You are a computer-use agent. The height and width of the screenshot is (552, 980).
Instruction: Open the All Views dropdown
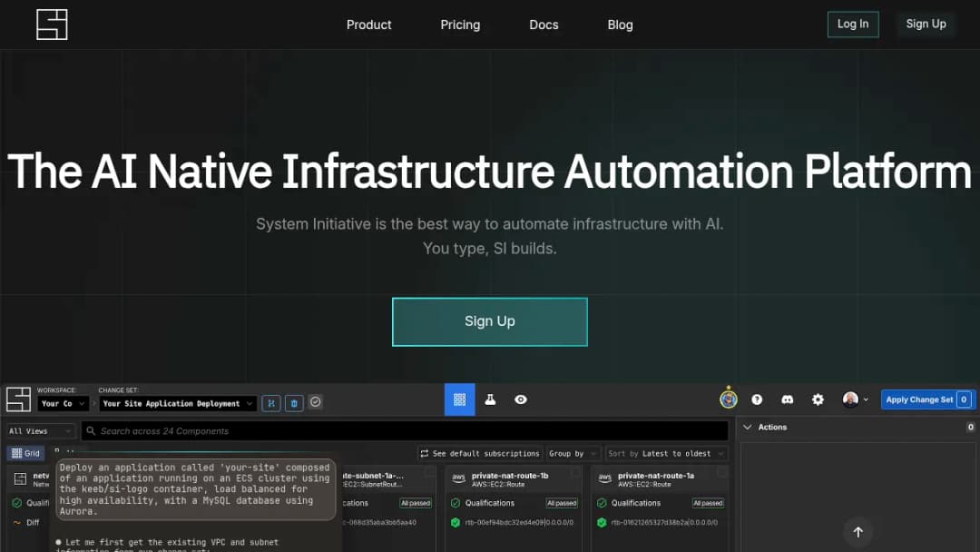pos(41,430)
